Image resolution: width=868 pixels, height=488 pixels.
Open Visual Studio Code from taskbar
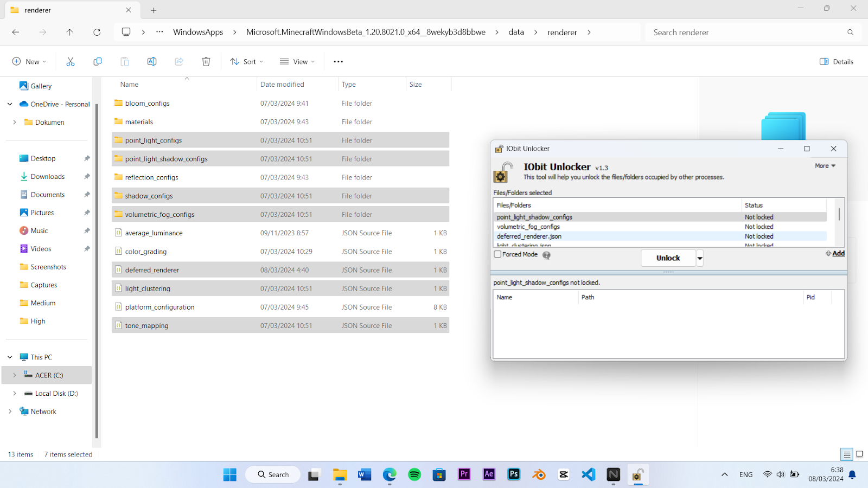[589, 475]
